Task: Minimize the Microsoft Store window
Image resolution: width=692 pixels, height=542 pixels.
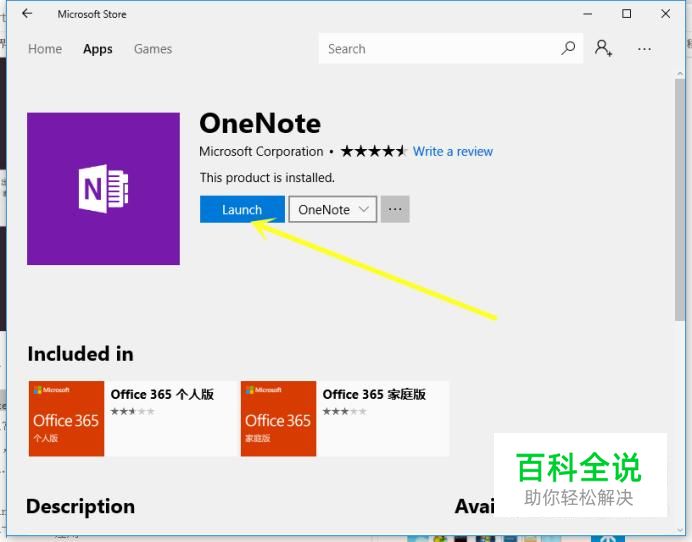Action: pyautogui.click(x=587, y=14)
